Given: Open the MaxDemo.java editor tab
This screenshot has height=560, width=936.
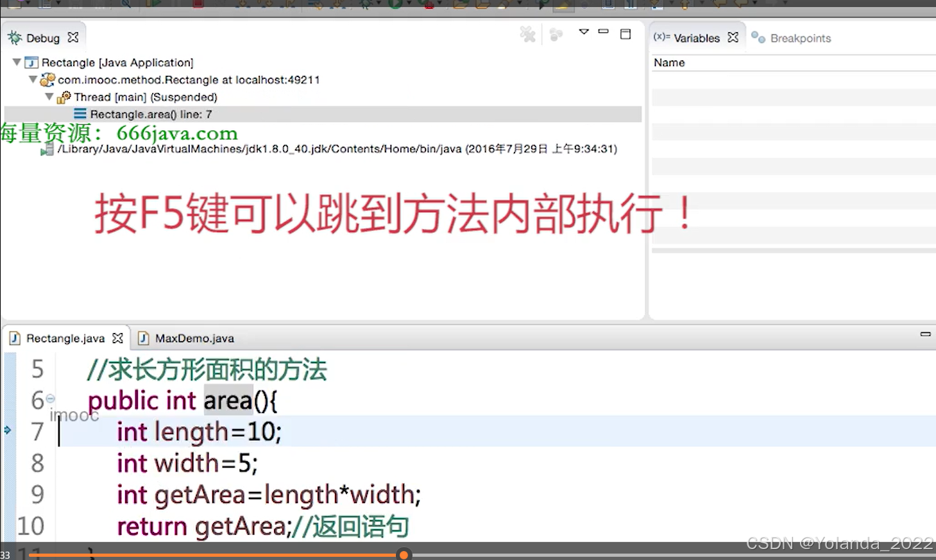Looking at the screenshot, I should (x=194, y=338).
